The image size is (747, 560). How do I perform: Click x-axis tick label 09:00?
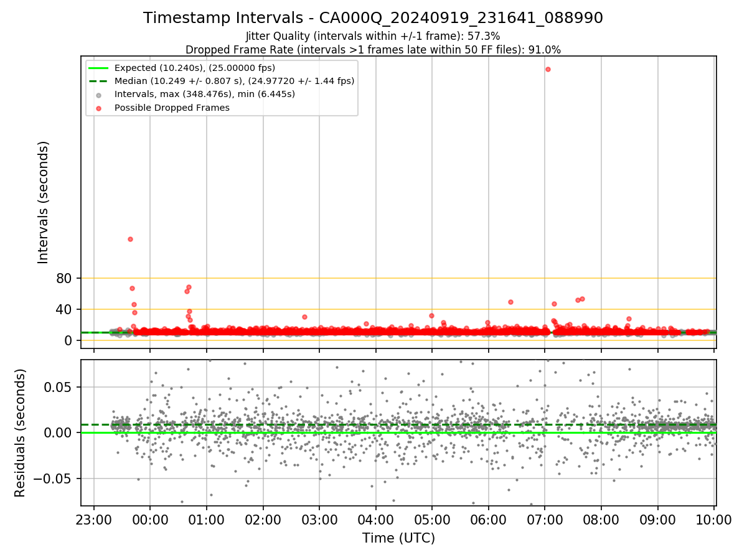(x=657, y=521)
